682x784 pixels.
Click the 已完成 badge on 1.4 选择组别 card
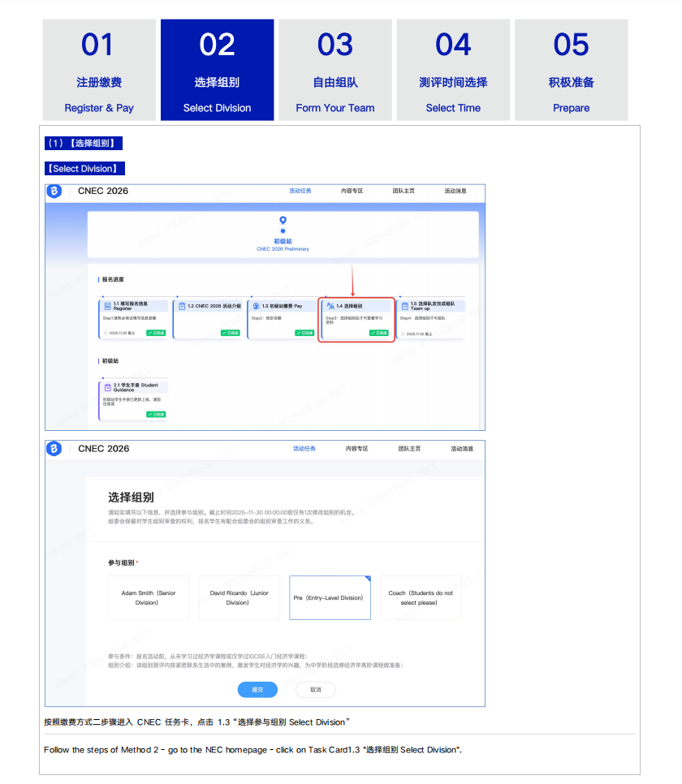point(378,333)
